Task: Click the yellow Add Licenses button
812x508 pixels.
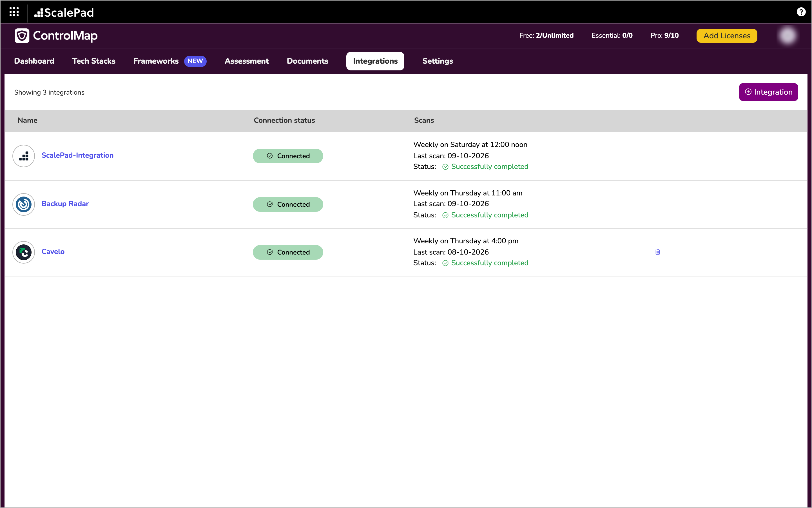Action: tap(727, 35)
